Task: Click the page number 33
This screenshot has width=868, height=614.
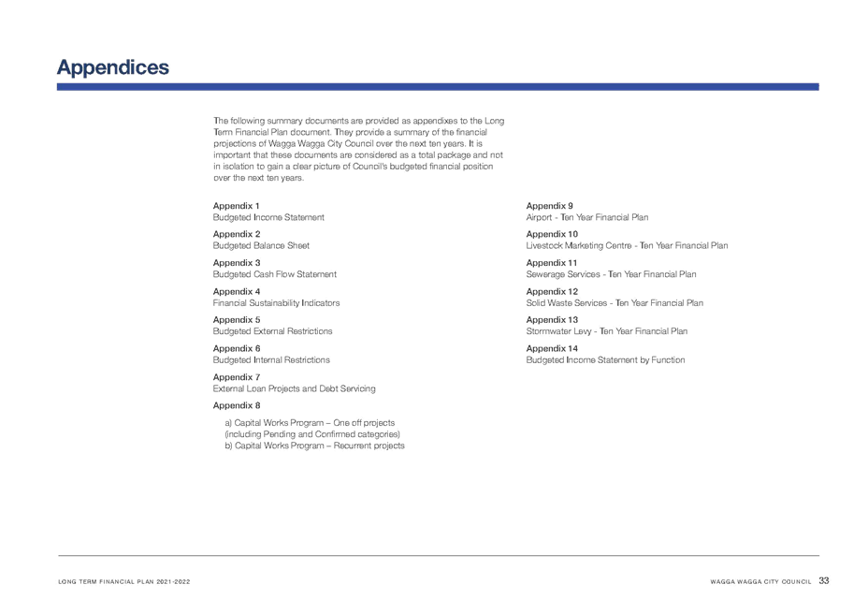Action: [x=824, y=580]
